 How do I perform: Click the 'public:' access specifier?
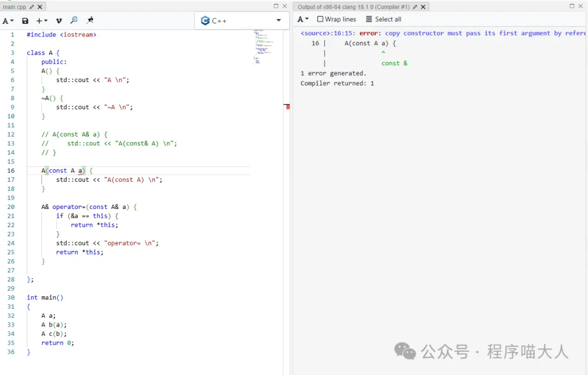pyautogui.click(x=54, y=62)
